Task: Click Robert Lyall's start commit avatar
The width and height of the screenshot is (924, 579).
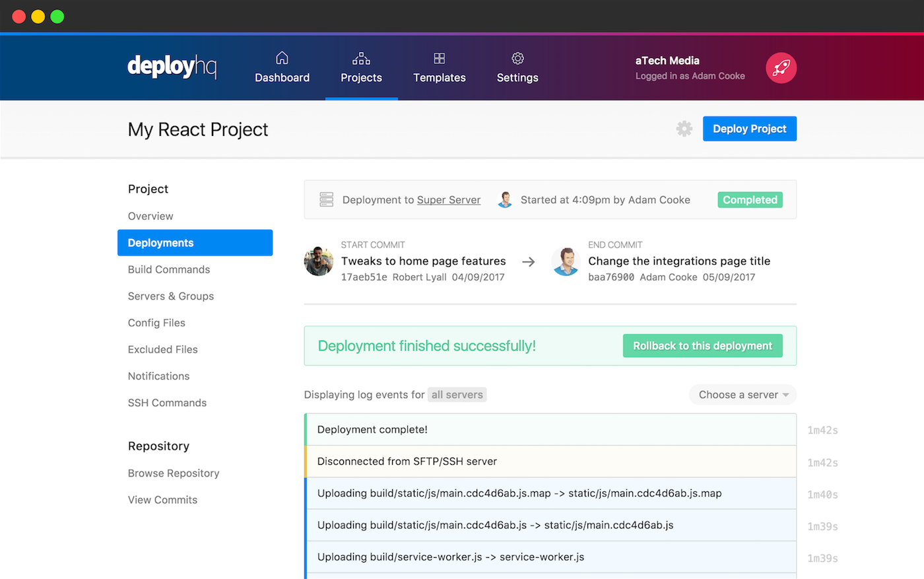Action: (x=319, y=261)
